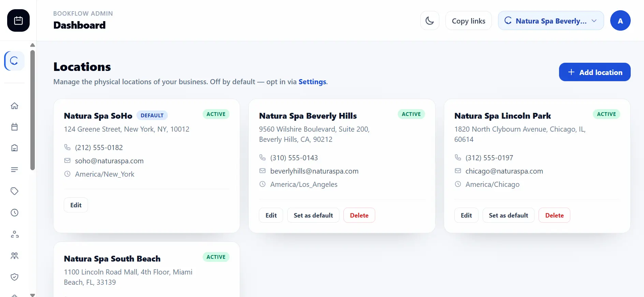Click the ACTIVE badge on South Beach card
644x297 pixels.
click(216, 257)
